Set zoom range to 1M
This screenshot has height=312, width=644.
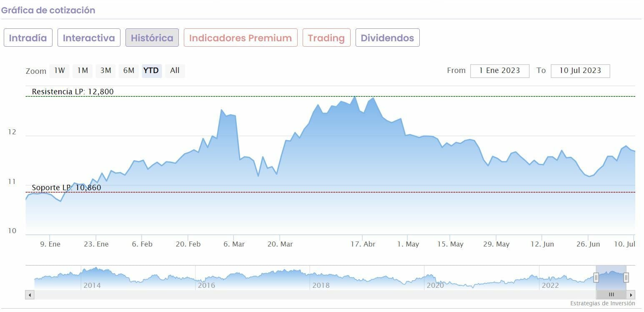pos(83,70)
